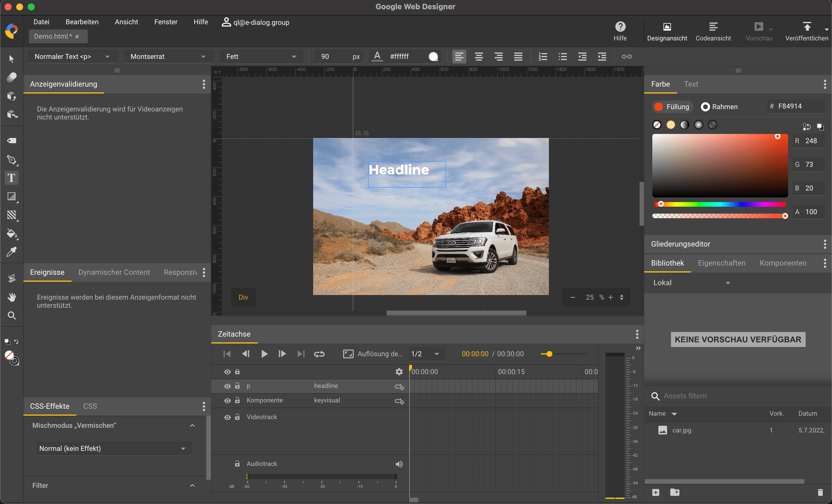Image resolution: width=832 pixels, height=504 pixels.
Task: Open the timeline resolution dropdown showing 1/2
Action: [426, 354]
